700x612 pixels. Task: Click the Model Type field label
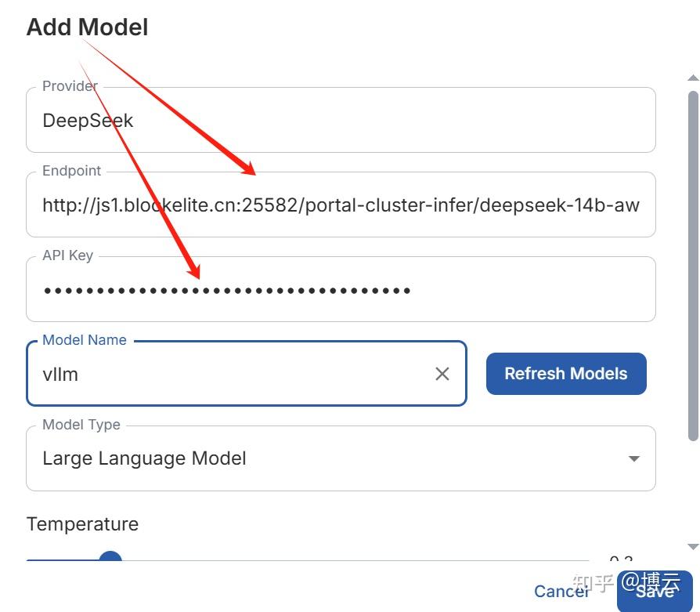tap(81, 425)
